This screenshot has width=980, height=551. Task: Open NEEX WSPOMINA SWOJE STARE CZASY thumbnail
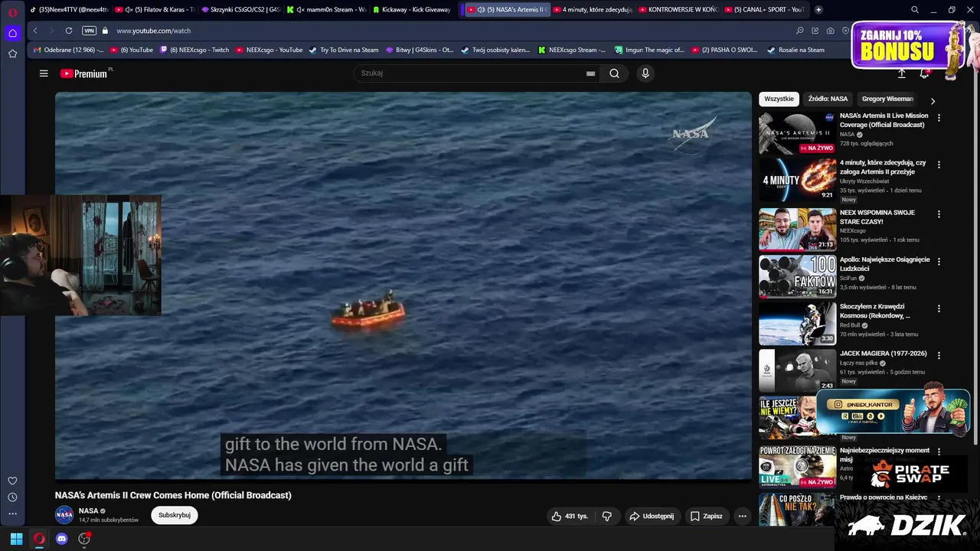[797, 229]
